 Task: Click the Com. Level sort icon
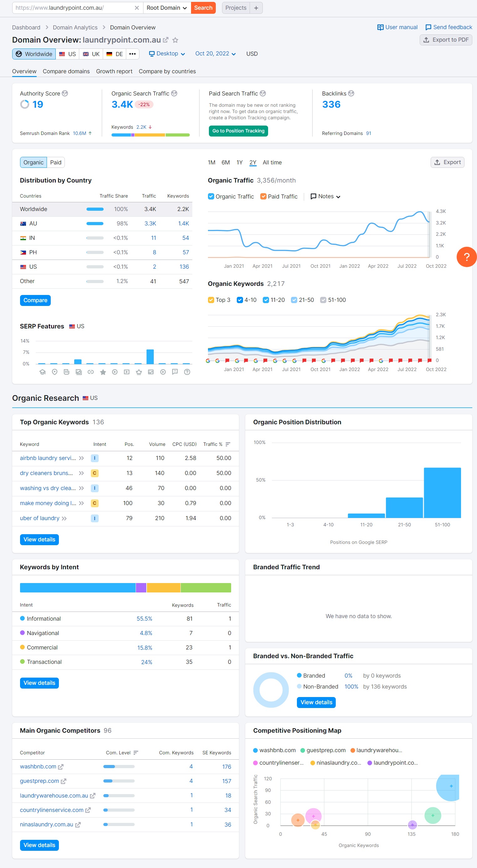point(136,753)
